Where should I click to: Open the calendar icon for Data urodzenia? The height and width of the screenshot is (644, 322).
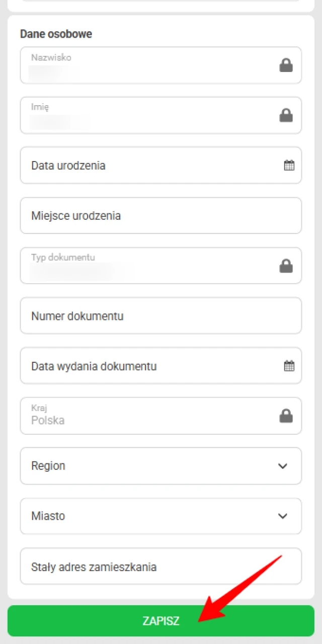[x=289, y=165]
